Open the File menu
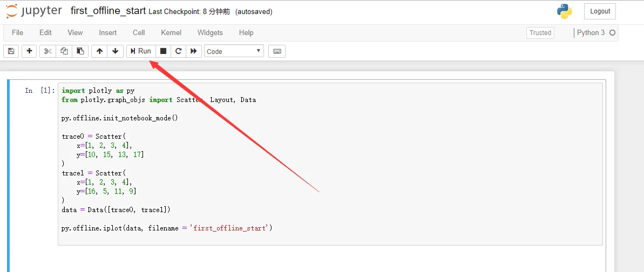644x272 pixels. 18,33
